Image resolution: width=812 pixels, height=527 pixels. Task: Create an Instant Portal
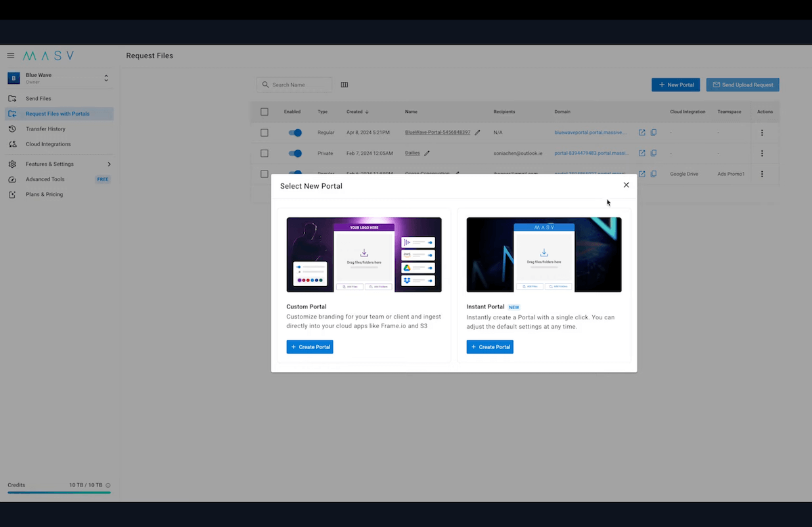click(x=490, y=347)
